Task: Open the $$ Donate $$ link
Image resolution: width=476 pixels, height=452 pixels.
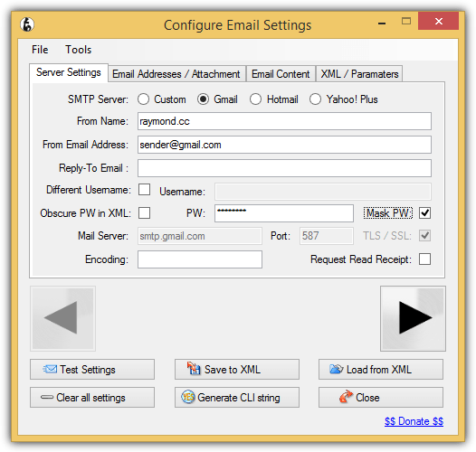Action: (414, 421)
